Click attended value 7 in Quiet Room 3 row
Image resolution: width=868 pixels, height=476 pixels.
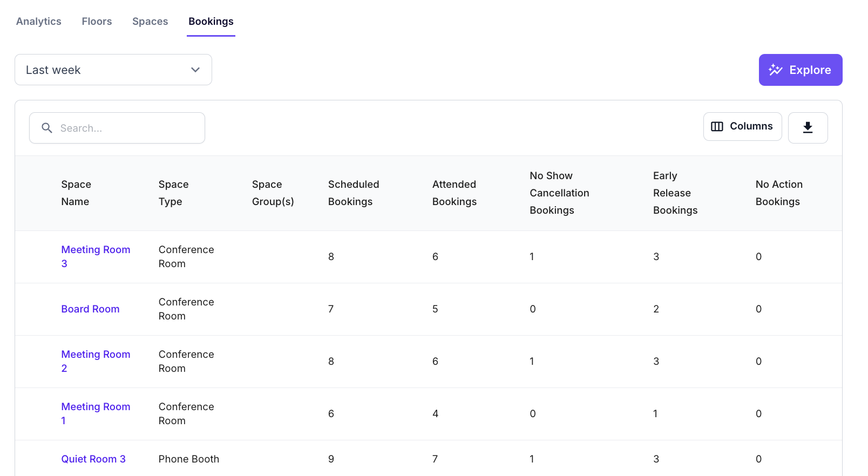tap(435, 459)
